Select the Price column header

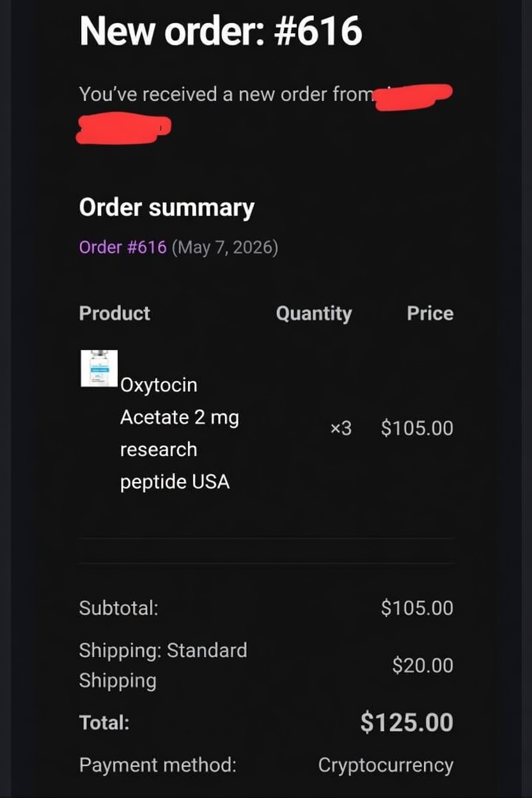click(x=430, y=313)
